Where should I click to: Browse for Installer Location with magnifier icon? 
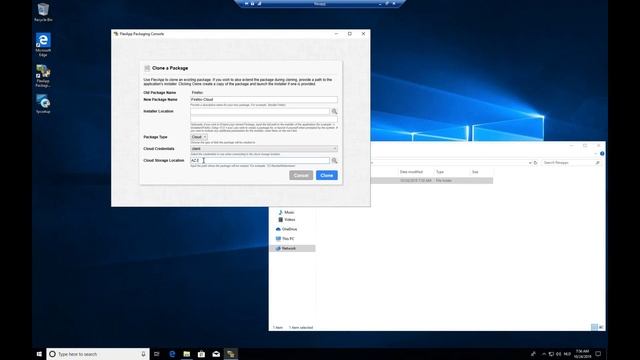(x=334, y=111)
